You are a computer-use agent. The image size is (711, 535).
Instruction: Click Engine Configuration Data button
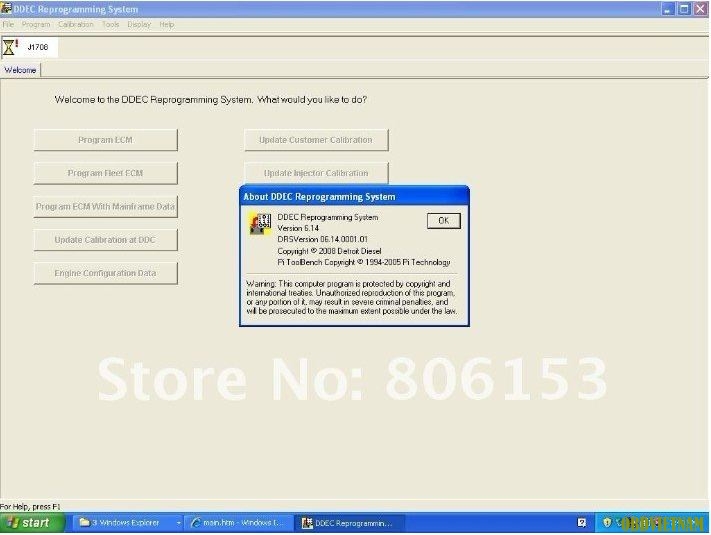(x=106, y=273)
